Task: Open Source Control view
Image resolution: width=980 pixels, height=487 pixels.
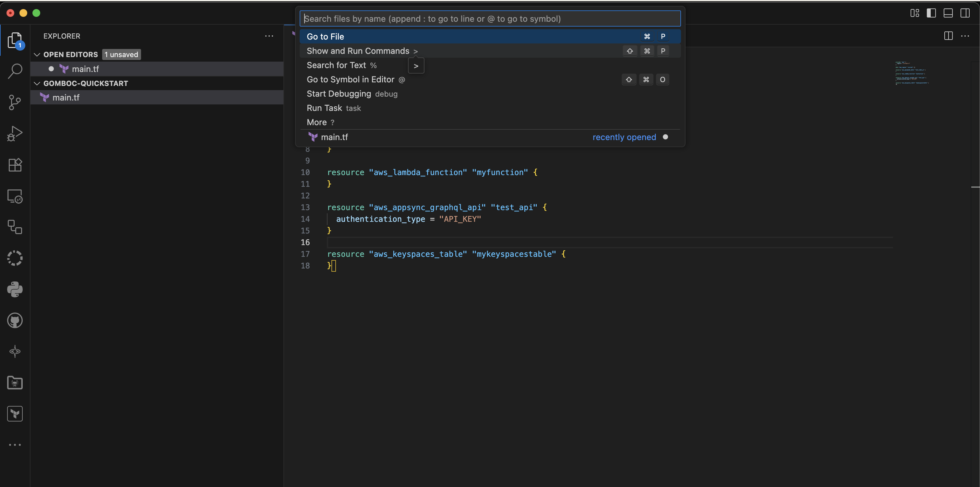Action: (x=15, y=102)
